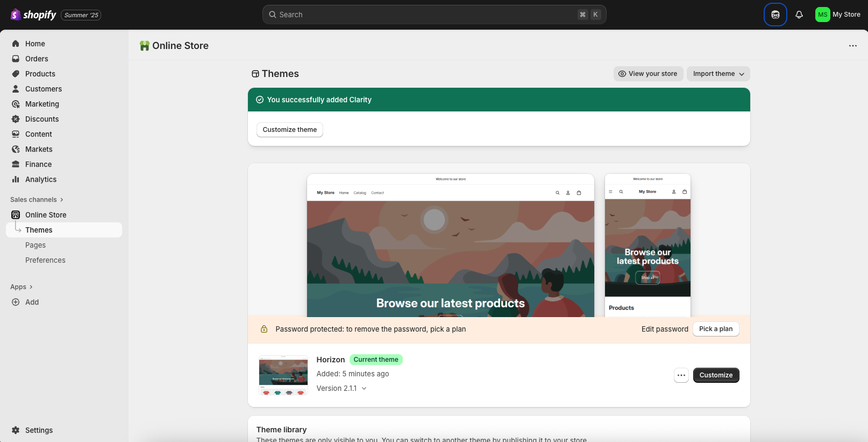Open Settings at the bottom of the sidebar
This screenshot has width=868, height=442.
point(64,430)
